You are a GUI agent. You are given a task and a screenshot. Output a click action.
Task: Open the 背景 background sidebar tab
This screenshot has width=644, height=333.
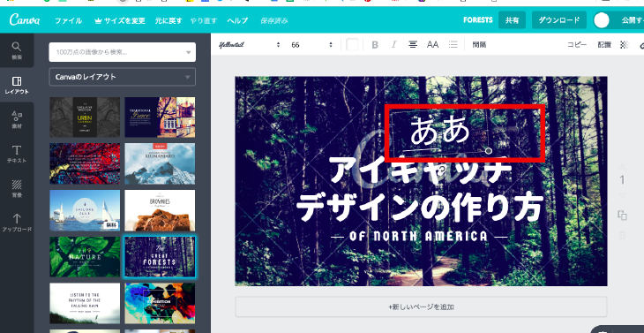pos(17,189)
